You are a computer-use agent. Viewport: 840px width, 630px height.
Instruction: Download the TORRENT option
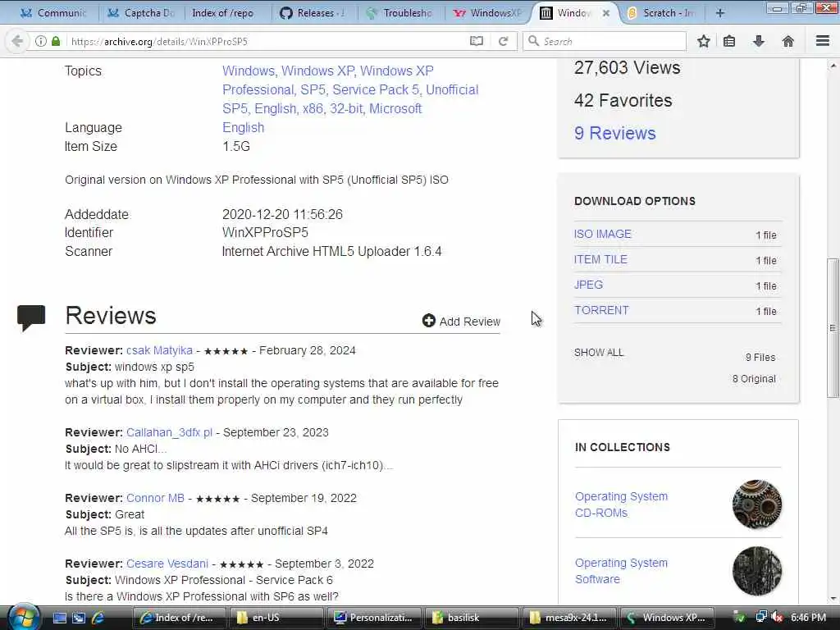pyautogui.click(x=601, y=310)
